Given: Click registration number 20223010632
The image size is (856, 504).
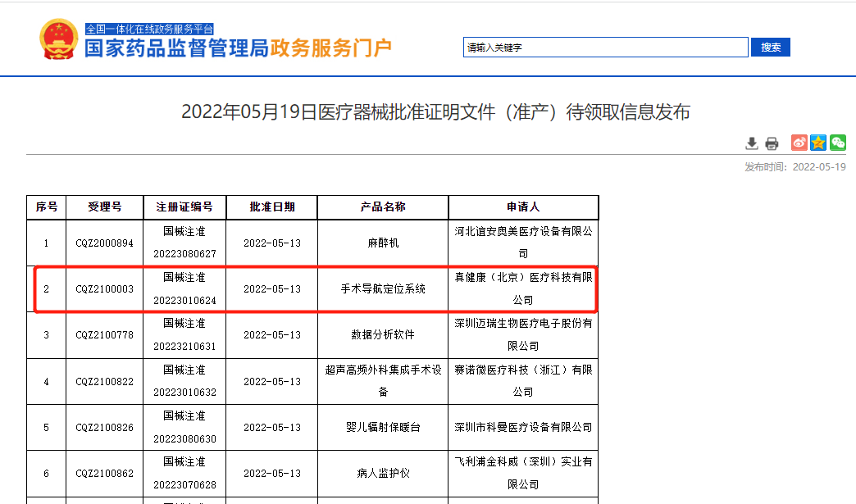Looking at the screenshot, I should point(184,393).
